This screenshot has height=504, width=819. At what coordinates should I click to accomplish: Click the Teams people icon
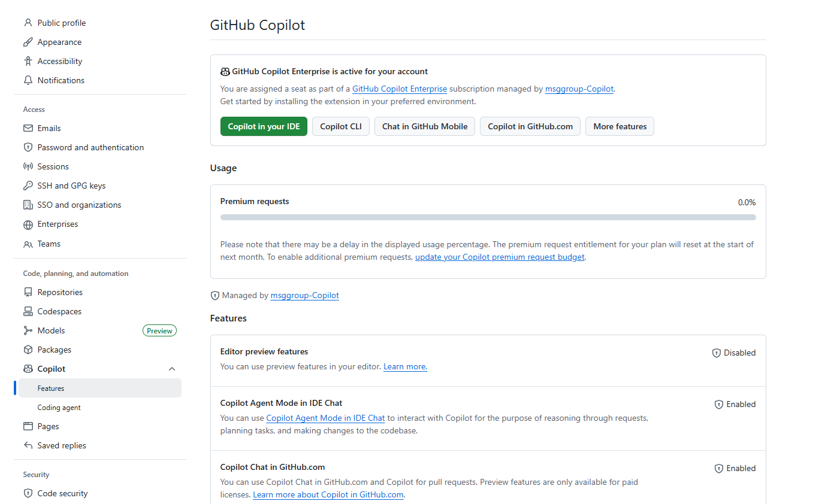click(28, 244)
